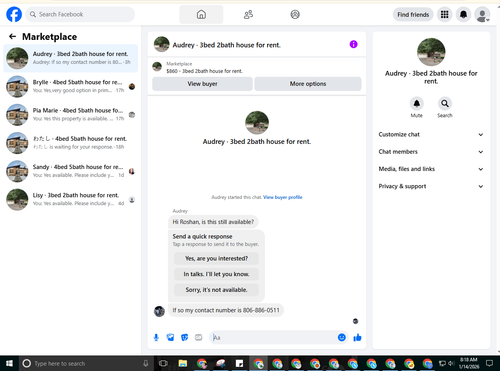Click the large listing photo in right panel
500x371 pixels.
[x=431, y=52]
